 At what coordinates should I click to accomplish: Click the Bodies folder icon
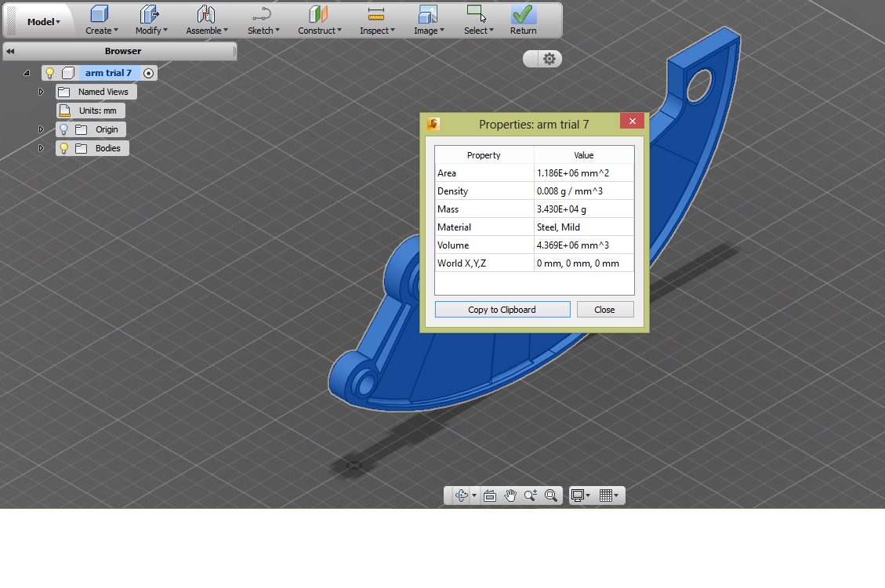(82, 148)
